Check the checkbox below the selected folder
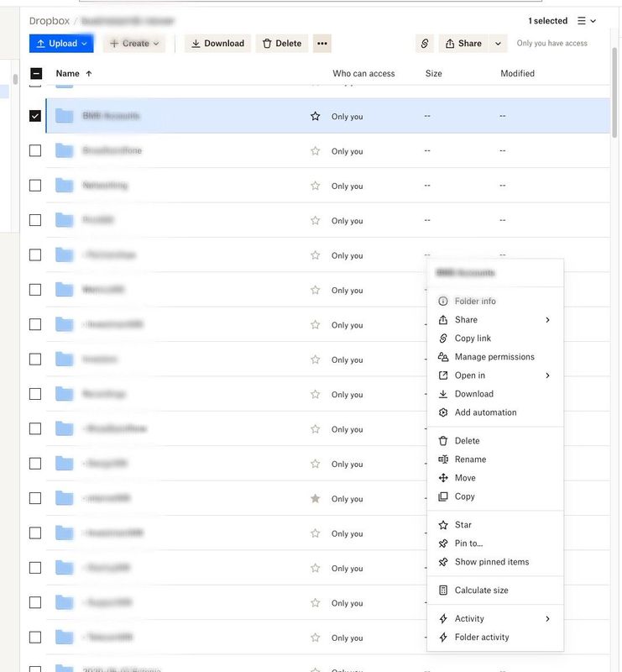The height and width of the screenshot is (672, 622). pos(35,150)
